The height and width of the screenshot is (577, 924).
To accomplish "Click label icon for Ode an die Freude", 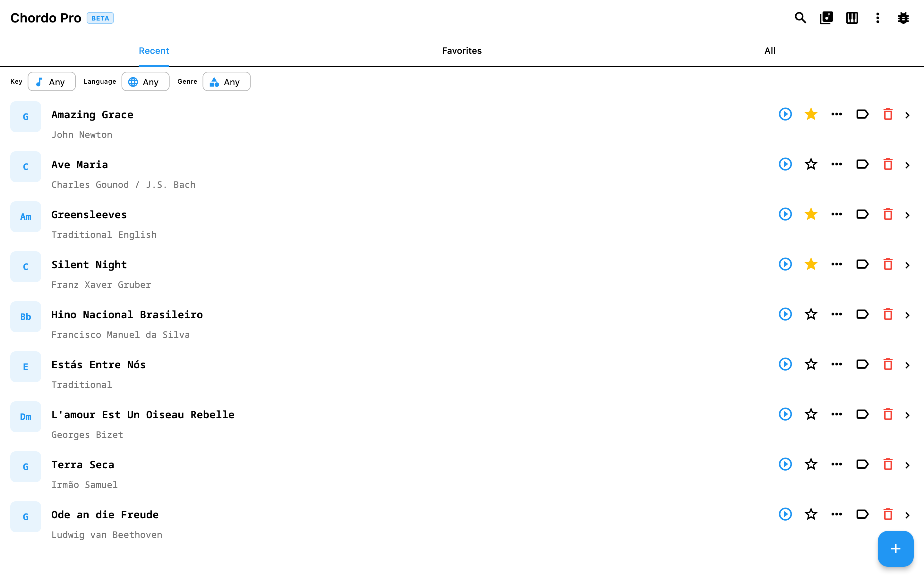I will click(x=862, y=514).
